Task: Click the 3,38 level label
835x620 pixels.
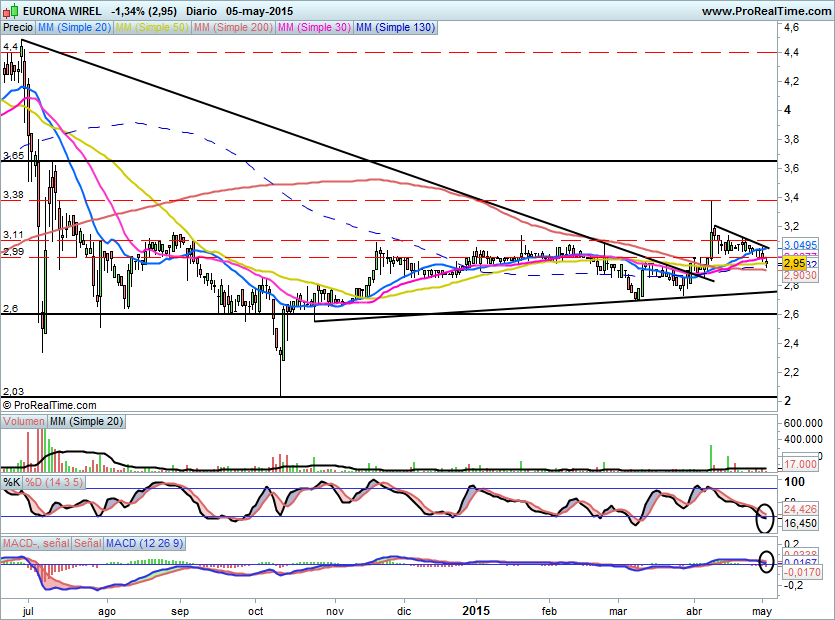Action: [13, 195]
